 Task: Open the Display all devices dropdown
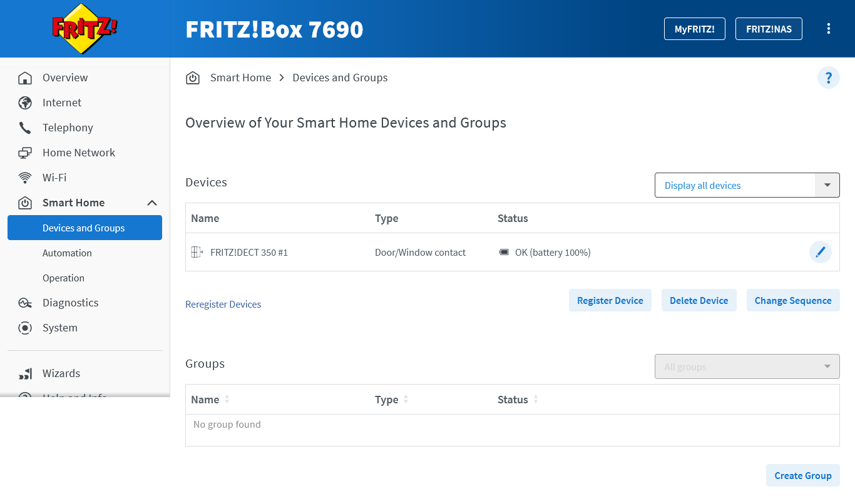tap(747, 185)
